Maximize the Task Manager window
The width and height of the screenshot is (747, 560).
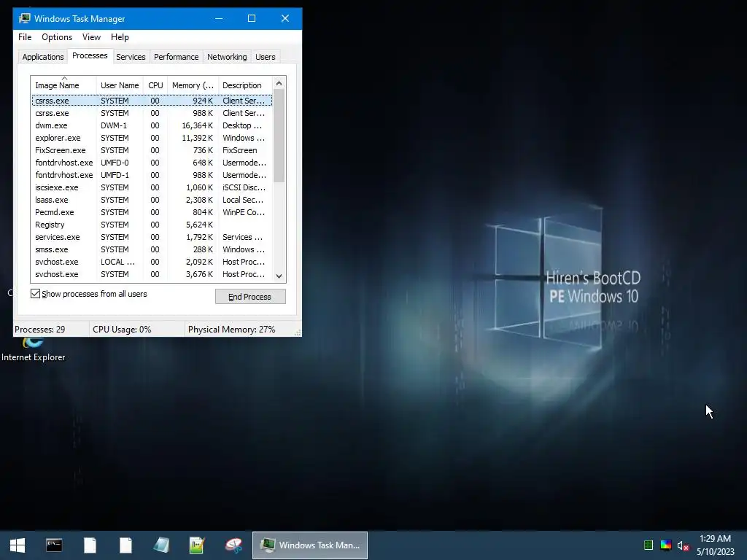coord(252,18)
